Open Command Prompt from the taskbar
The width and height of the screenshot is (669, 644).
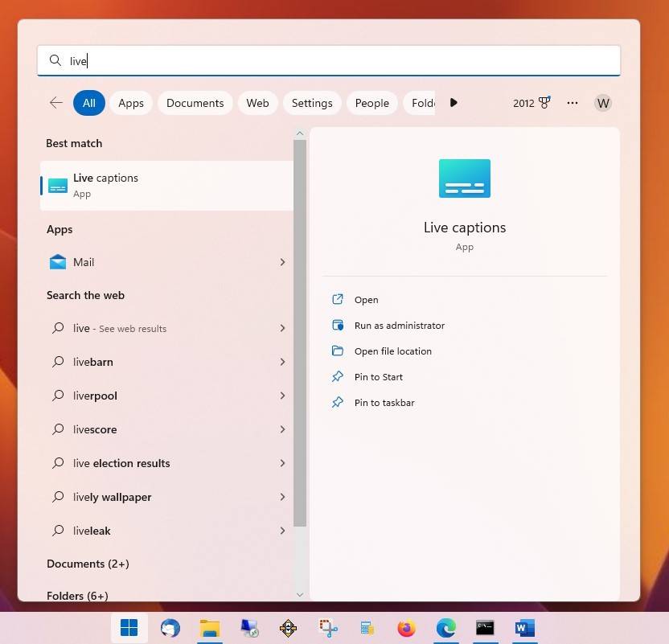tap(485, 628)
